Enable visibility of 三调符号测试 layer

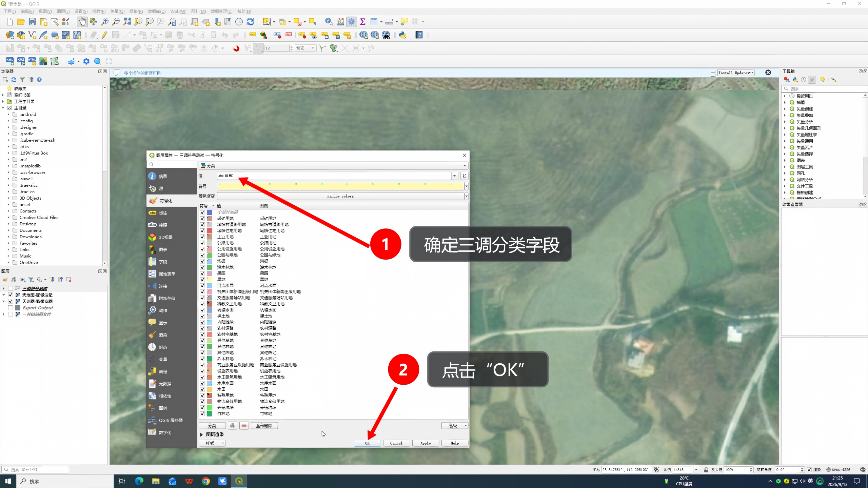tap(11, 289)
